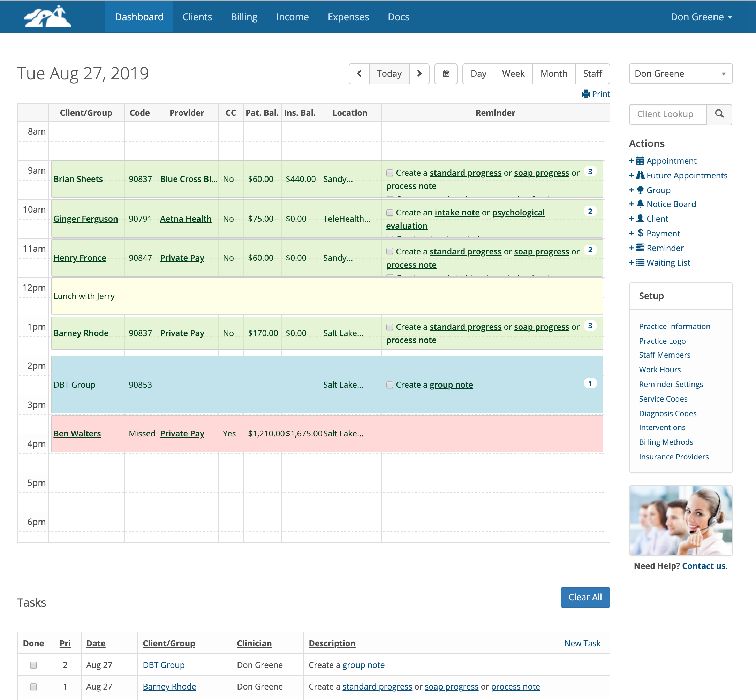Viewport: 756px width, 700px height.
Task: Open the provider selection dropdown in sidebar
Action: point(681,74)
